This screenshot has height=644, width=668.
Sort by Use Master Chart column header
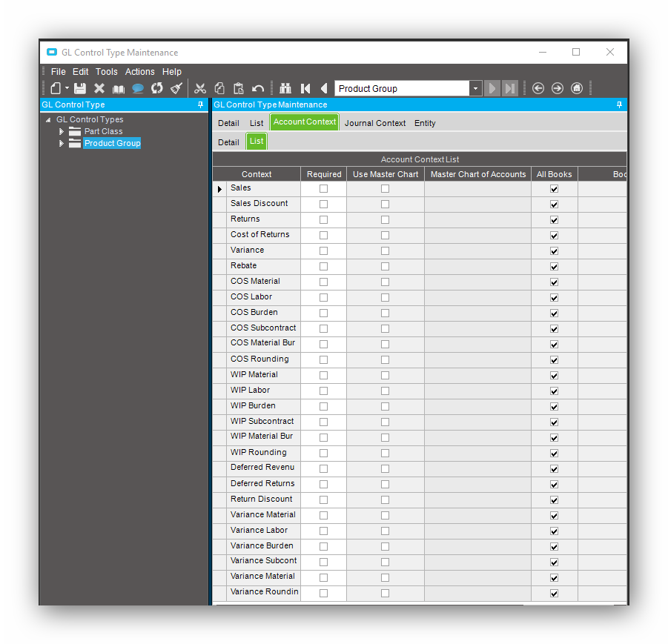tap(386, 174)
